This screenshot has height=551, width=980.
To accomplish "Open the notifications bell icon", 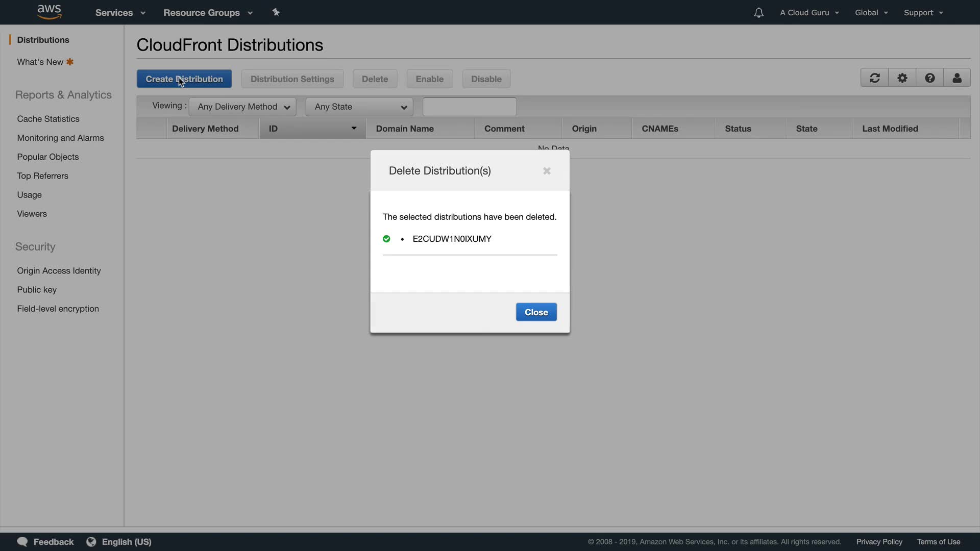I will pos(758,13).
